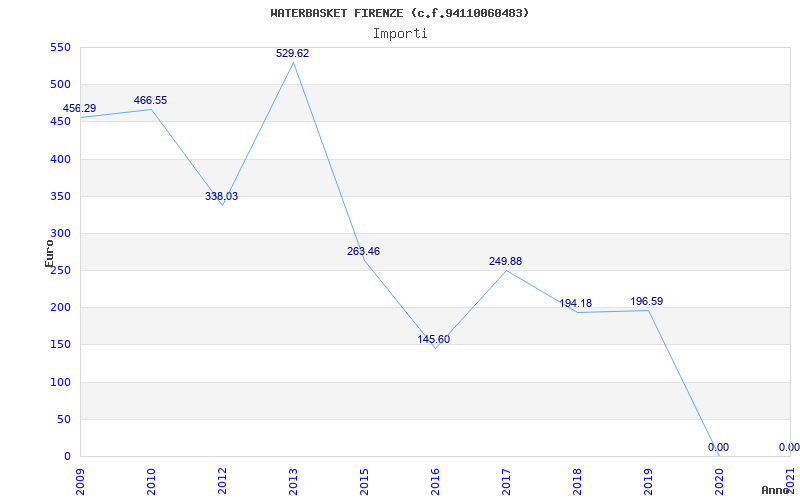Click the 350 y-axis tick label
The image size is (800, 500).
[60, 196]
